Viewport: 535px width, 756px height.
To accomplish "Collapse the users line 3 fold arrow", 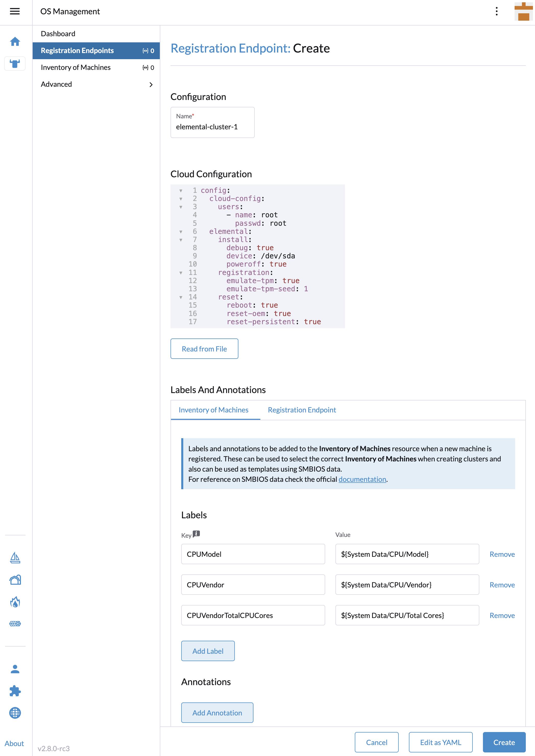I will 181,207.
